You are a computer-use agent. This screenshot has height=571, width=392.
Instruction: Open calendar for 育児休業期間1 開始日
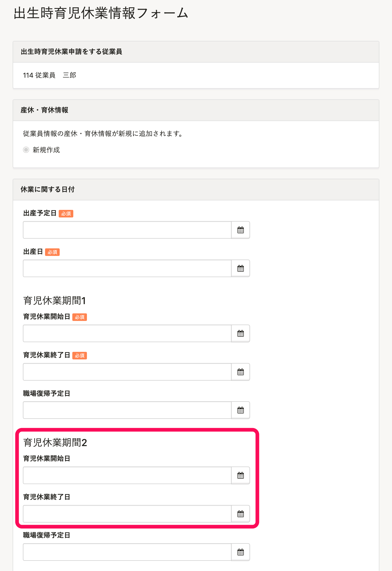point(241,333)
